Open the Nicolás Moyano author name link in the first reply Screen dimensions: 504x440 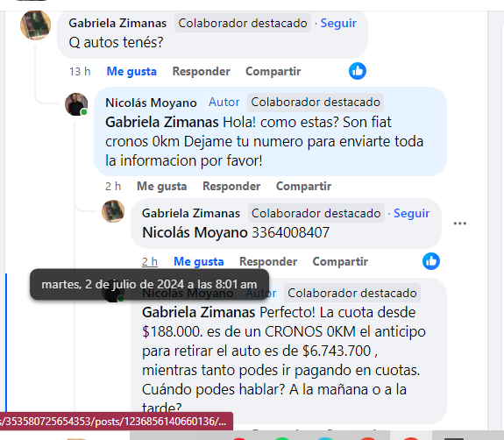click(151, 103)
